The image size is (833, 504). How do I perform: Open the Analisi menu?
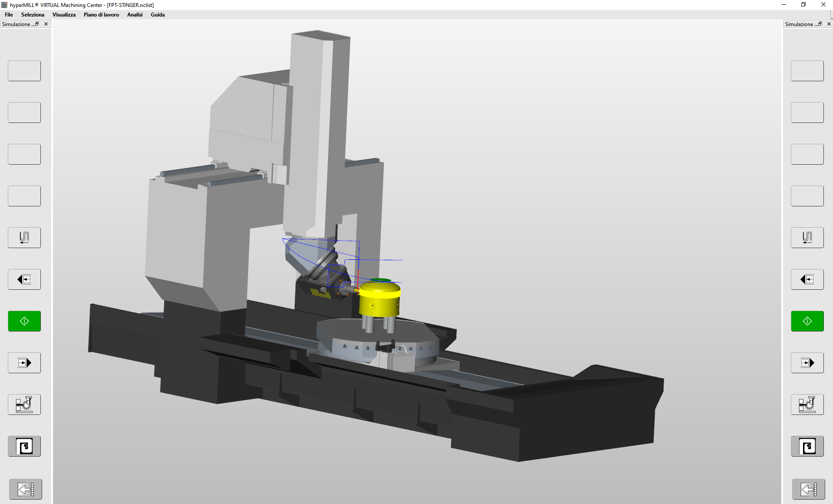[x=135, y=14]
